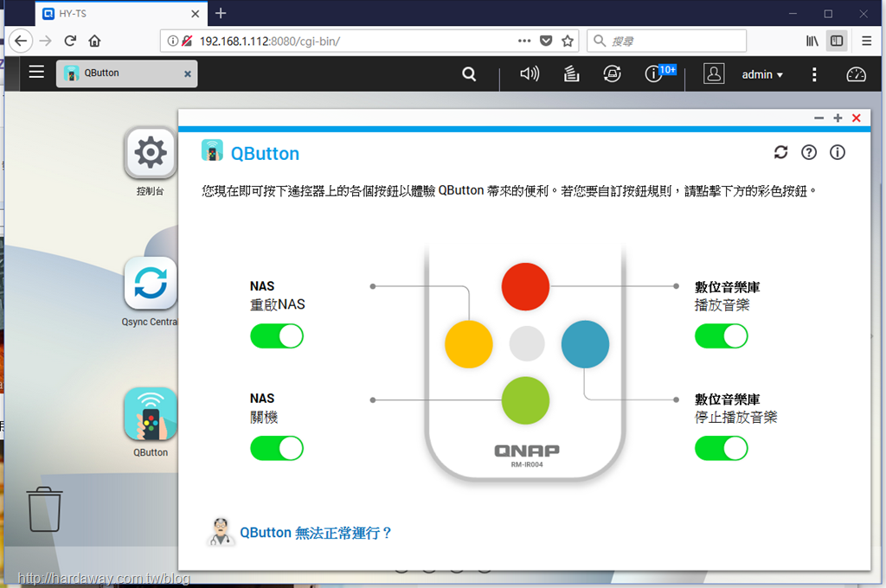Click the admin user profile icon
The image size is (886, 588).
tap(714, 73)
